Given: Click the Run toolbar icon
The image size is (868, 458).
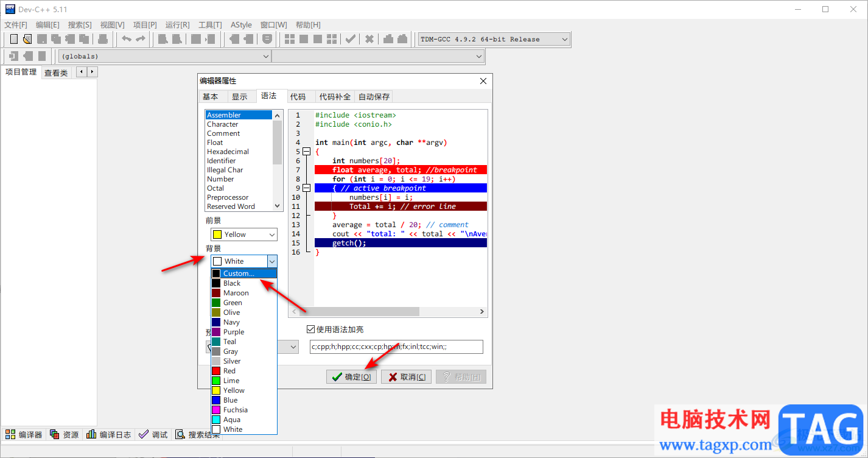Looking at the screenshot, I should (304, 39).
